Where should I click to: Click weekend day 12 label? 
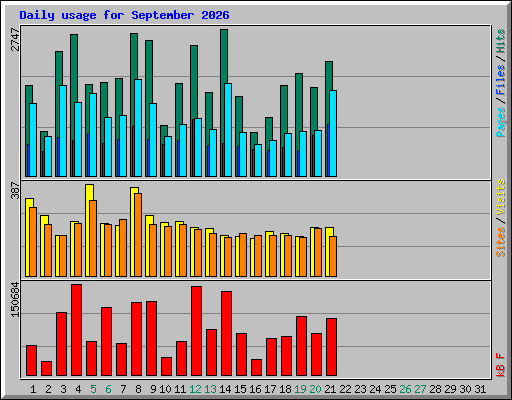195,389
